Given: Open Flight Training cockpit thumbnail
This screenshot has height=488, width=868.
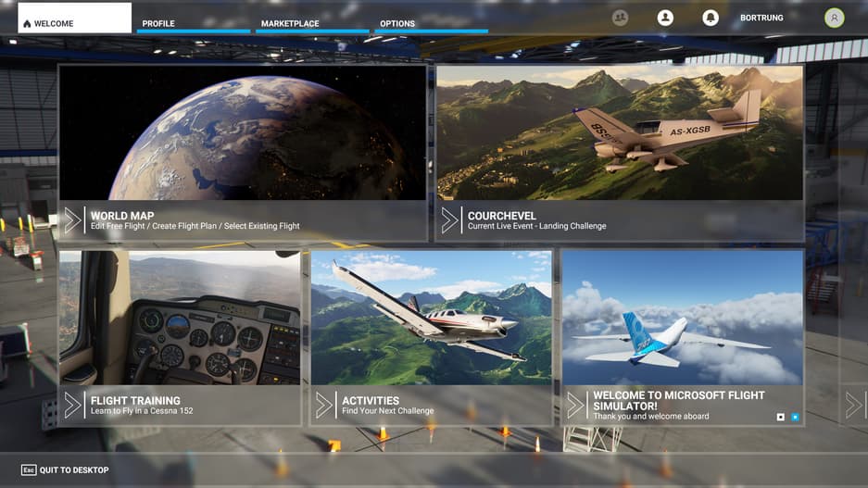Looking at the screenshot, I should (180, 318).
